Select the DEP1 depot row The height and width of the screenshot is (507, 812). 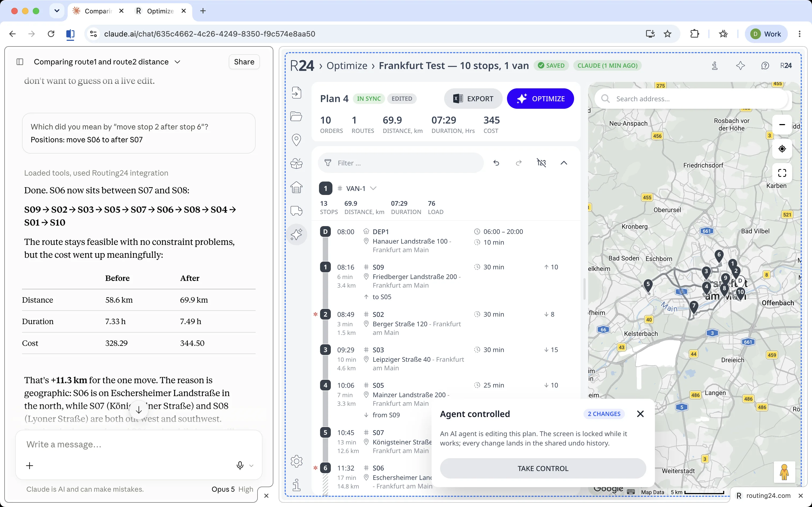[446, 241]
